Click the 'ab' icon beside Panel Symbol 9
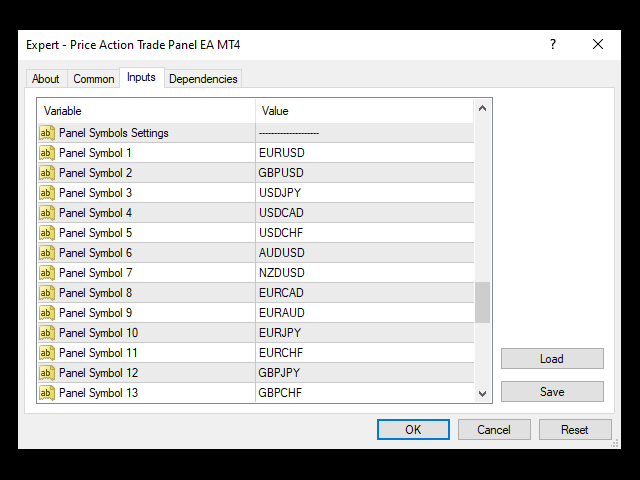This screenshot has width=640, height=480. coord(47,313)
